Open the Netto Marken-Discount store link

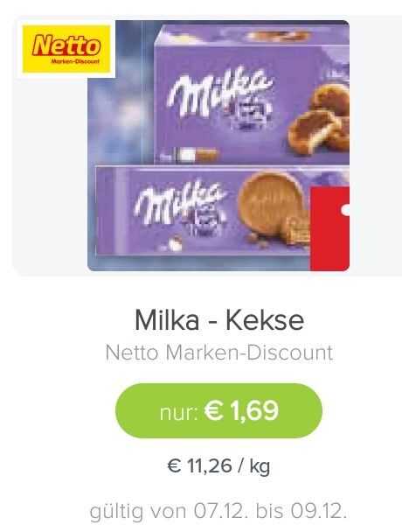coord(219,353)
